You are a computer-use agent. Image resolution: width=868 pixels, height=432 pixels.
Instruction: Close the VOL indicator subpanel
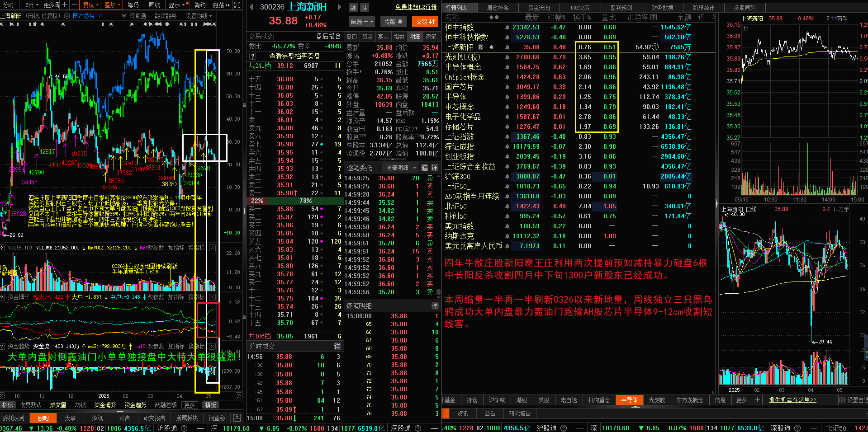point(212,248)
